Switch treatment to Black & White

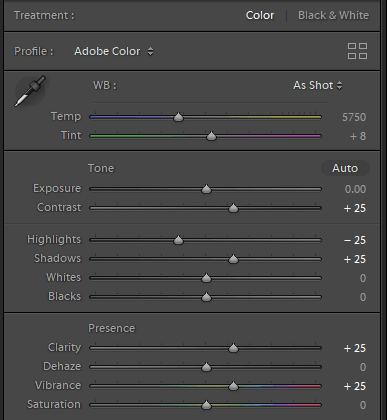point(333,15)
